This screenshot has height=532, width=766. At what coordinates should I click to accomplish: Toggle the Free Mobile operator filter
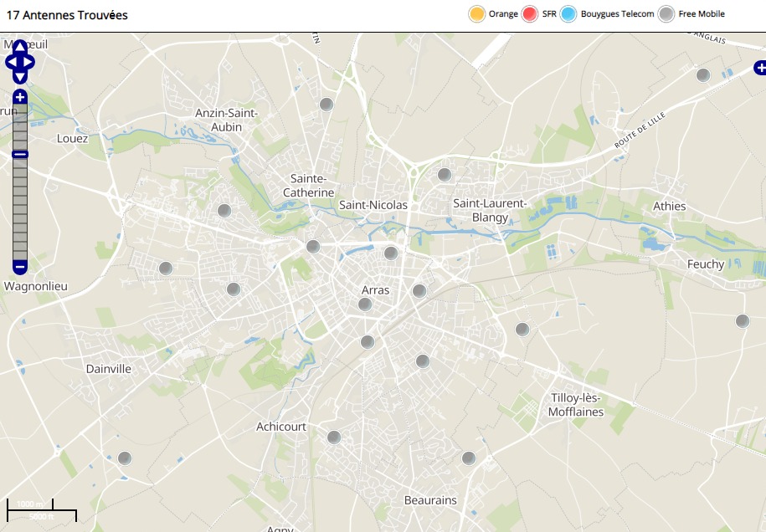(666, 14)
